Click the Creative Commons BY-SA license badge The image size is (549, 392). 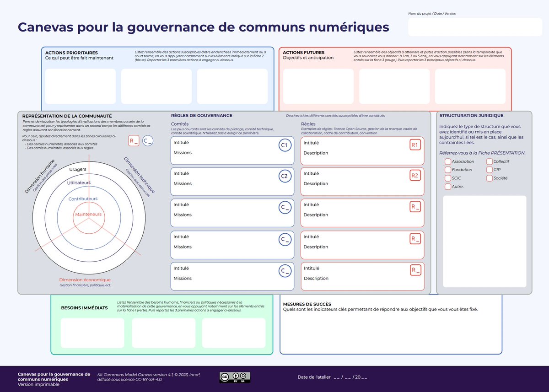point(235,377)
